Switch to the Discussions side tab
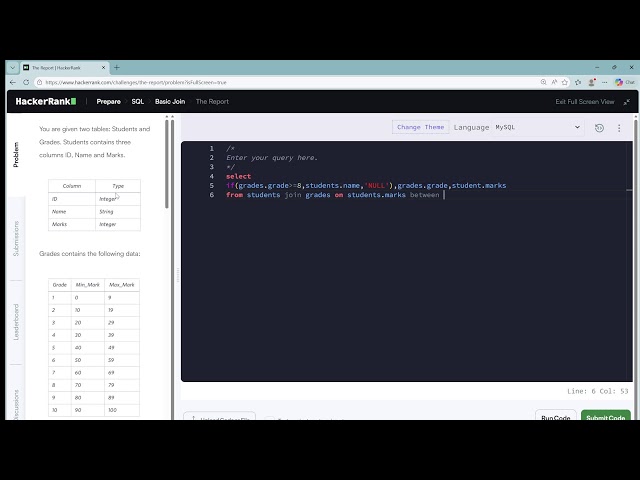This screenshot has width=640, height=480. 16,404
